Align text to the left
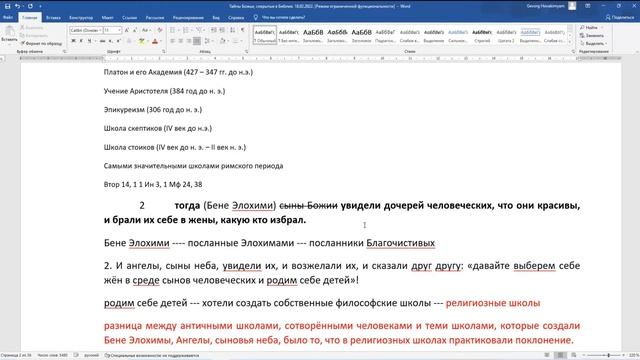The width and height of the screenshot is (640, 360). (172, 41)
